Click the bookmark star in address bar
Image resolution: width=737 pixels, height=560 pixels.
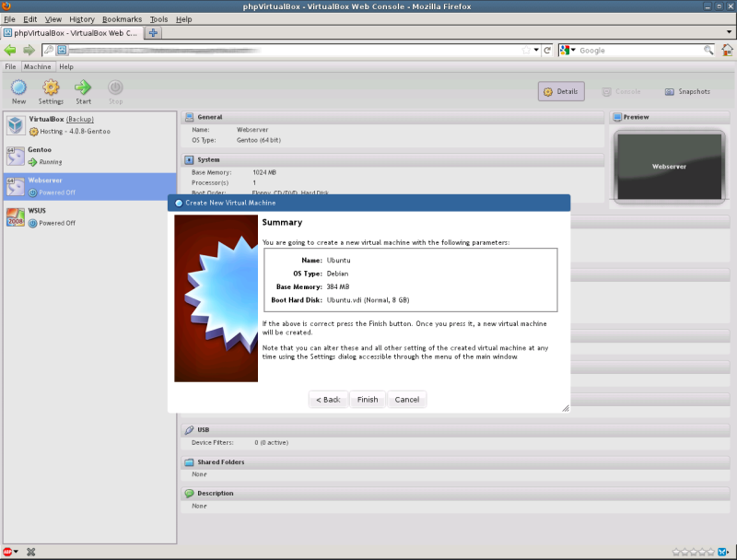(x=526, y=51)
